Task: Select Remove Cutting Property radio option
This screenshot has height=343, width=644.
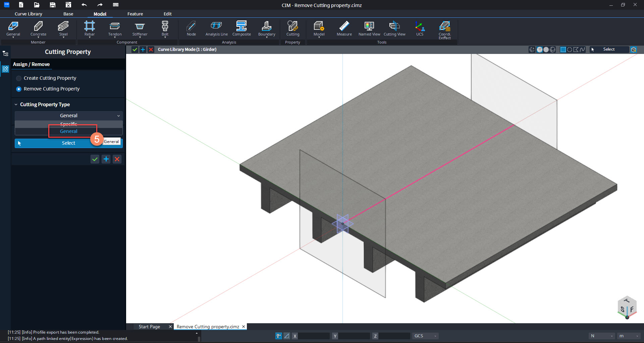Action: point(48,89)
